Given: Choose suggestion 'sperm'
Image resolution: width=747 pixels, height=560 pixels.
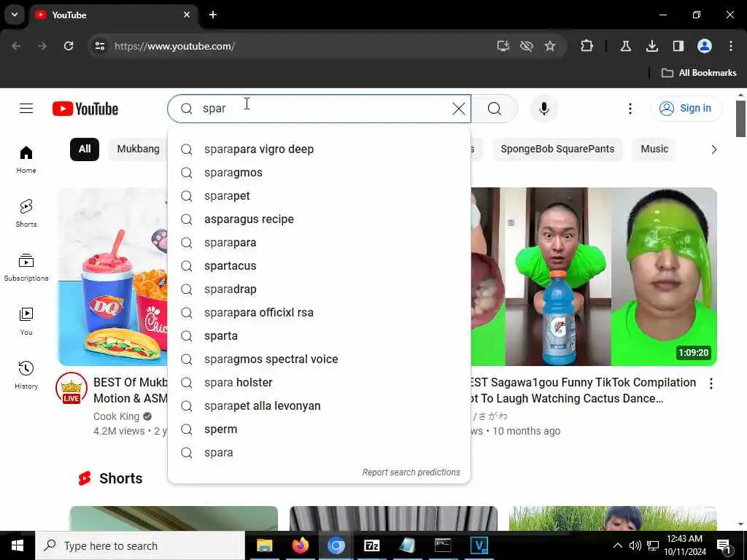Looking at the screenshot, I should 320,429.
